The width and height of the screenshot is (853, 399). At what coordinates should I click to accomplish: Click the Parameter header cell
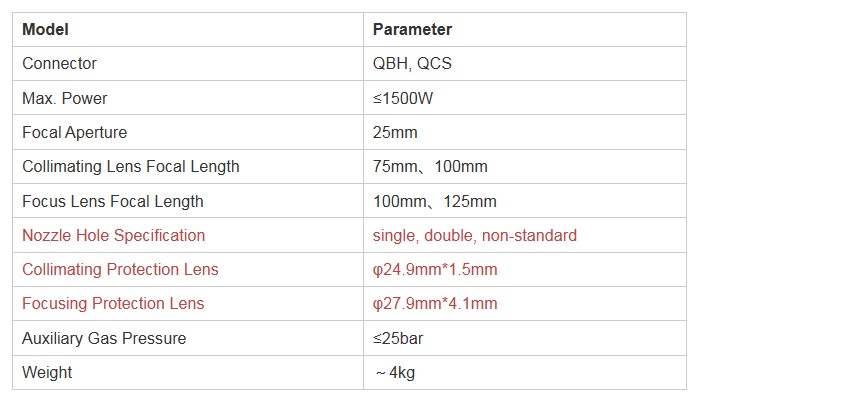(x=524, y=29)
